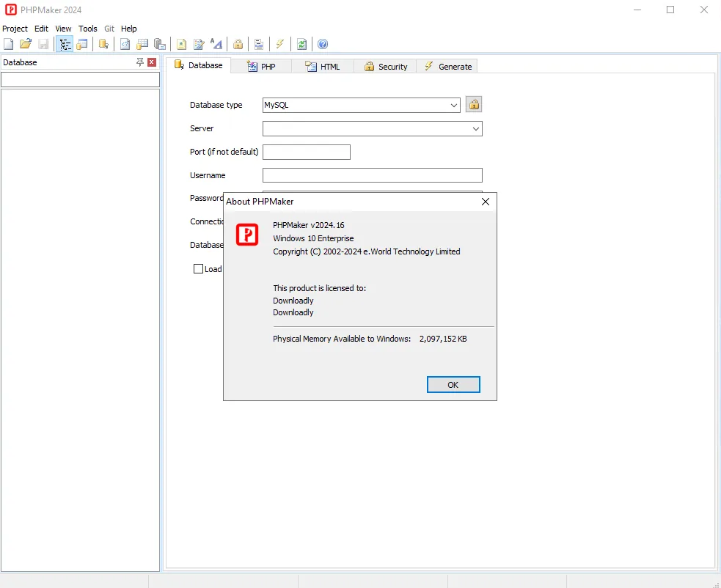Open the Tools menu
Viewport: 721px width, 588px height.
click(88, 29)
